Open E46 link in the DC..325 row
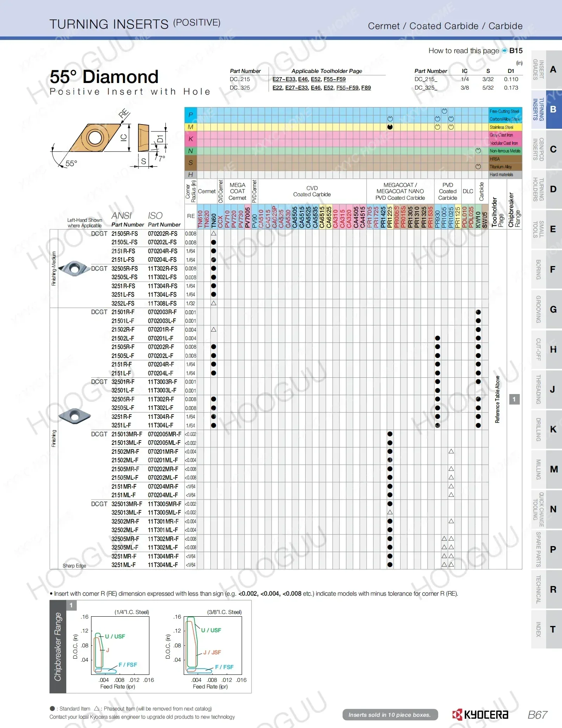This screenshot has height=728, width=562. (315, 88)
